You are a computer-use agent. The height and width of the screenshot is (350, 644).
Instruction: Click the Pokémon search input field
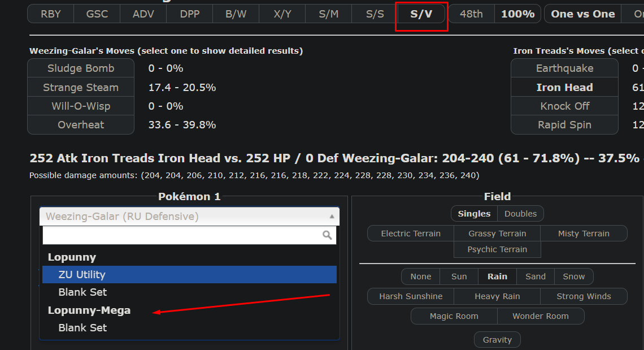click(x=182, y=235)
